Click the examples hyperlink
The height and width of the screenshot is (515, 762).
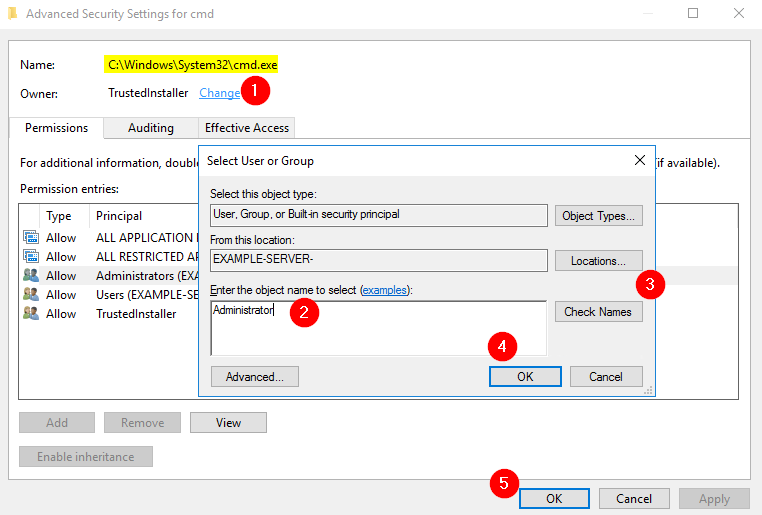385,289
